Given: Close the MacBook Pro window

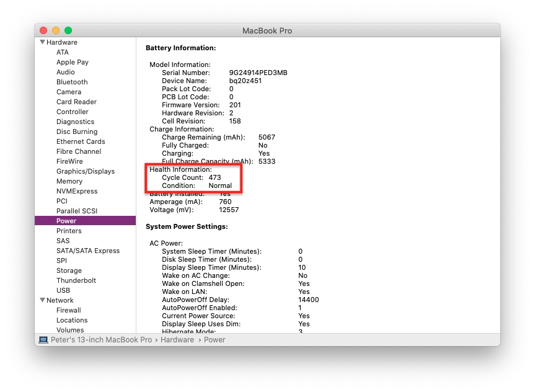Looking at the screenshot, I should click(x=43, y=30).
